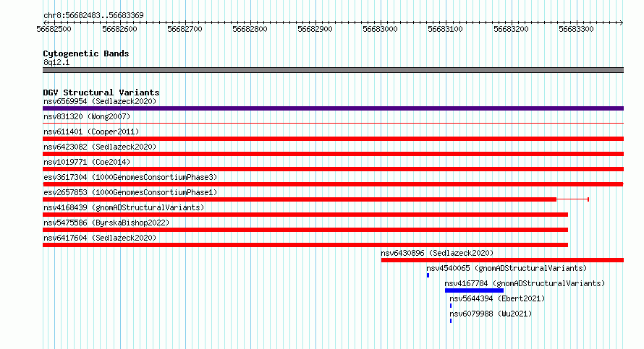Screen dimensions: 644x349
Task: Click the dark purple nsv6569954 variant bar
Action: pyautogui.click(x=333, y=108)
